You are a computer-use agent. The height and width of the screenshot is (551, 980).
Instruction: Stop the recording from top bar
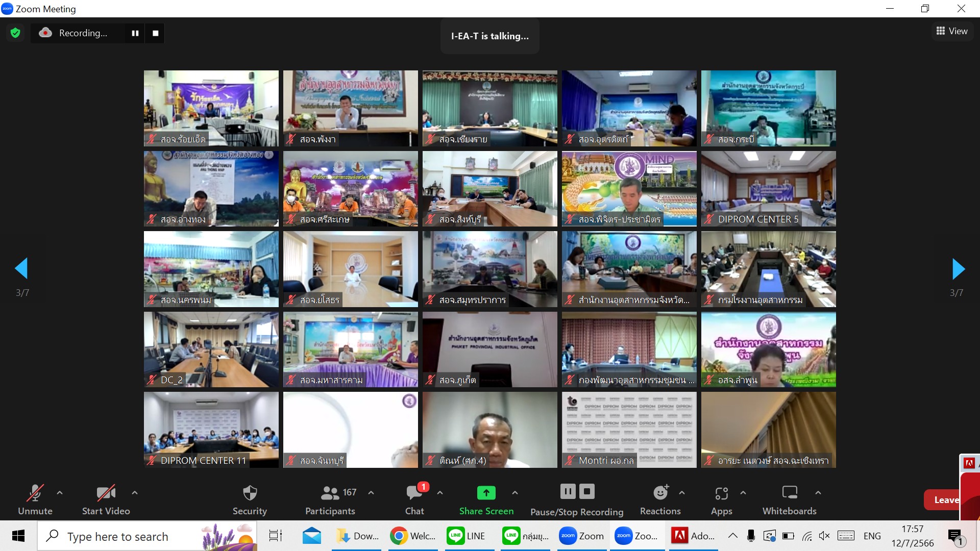(x=156, y=33)
